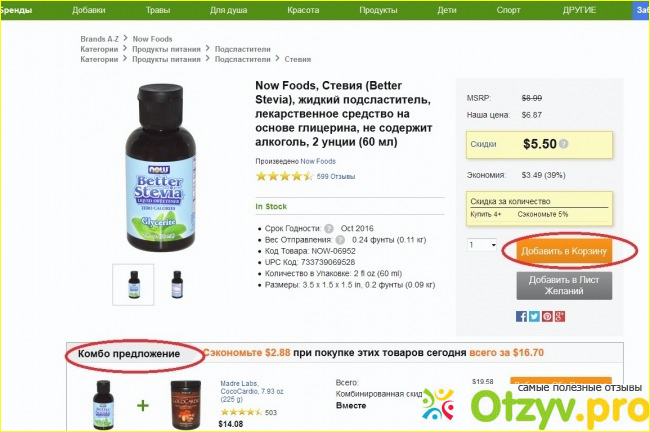The image size is (650, 432).
Task: Open the Спорт menu item
Action: 508,10
